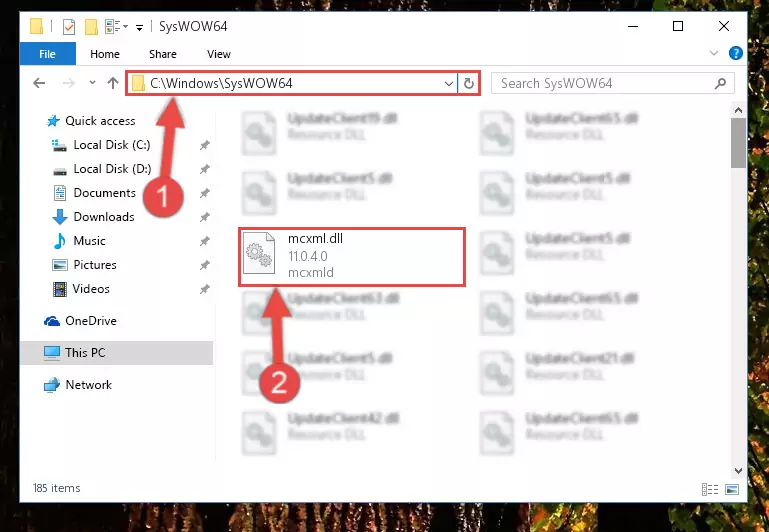Open Videos in the sidebar
The image size is (769, 532).
tap(91, 289)
